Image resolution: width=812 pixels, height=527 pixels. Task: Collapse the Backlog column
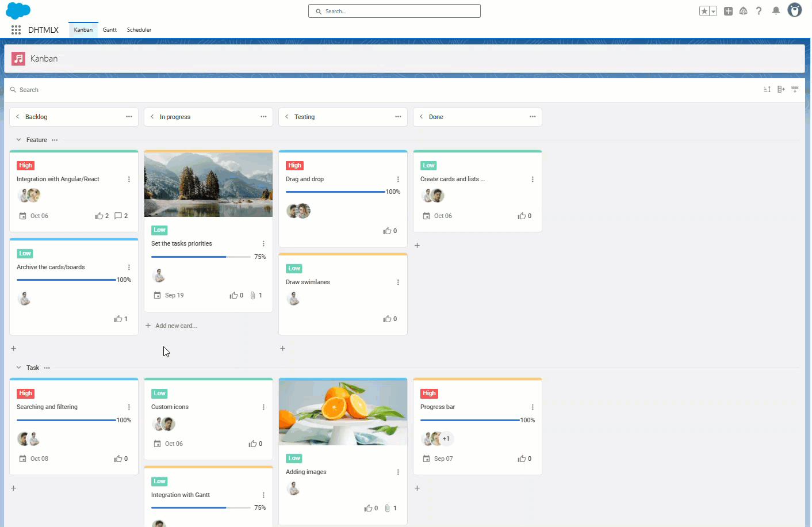[x=18, y=117]
